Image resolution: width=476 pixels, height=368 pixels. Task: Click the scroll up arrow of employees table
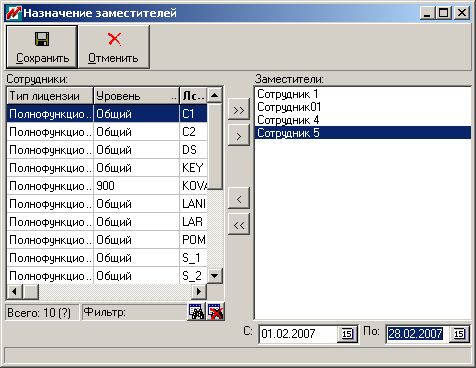point(215,95)
